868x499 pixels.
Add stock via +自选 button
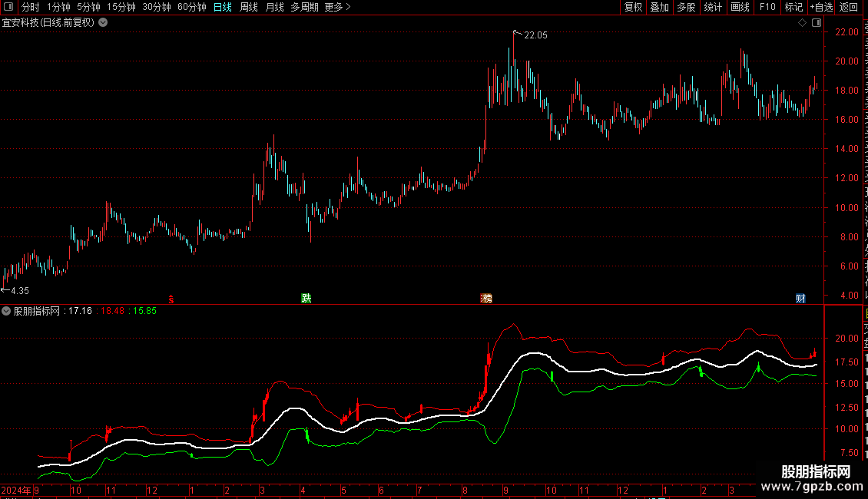pos(821,7)
